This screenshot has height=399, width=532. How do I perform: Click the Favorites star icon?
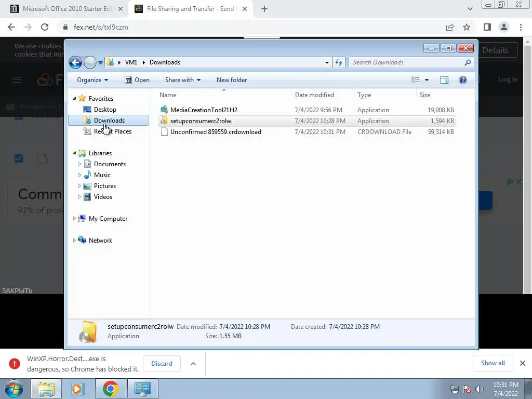tap(82, 98)
